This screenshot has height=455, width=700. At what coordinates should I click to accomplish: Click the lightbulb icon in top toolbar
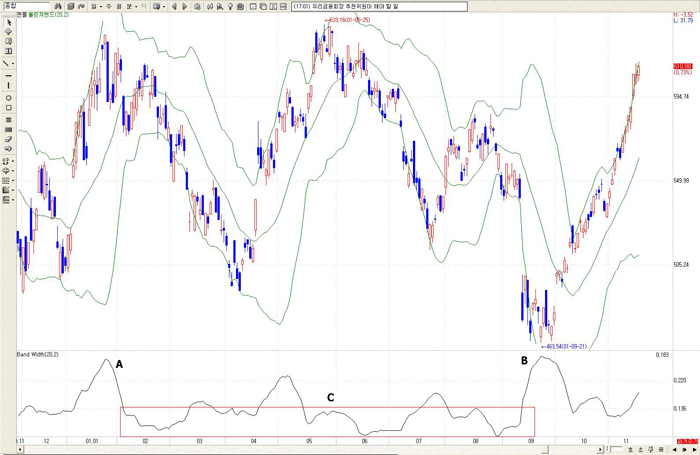tap(230, 7)
